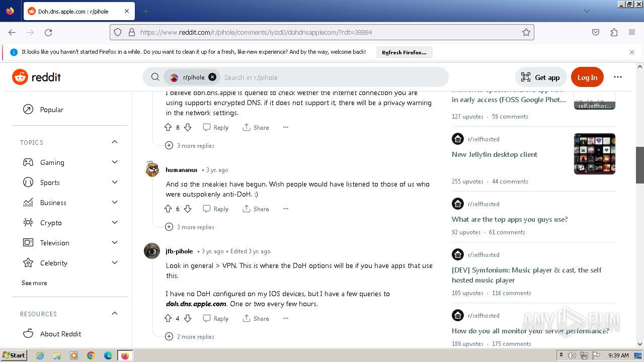Expand 2 more replies under jfb-pihole
Image resolution: width=644 pixels, height=362 pixels.
pos(190,337)
